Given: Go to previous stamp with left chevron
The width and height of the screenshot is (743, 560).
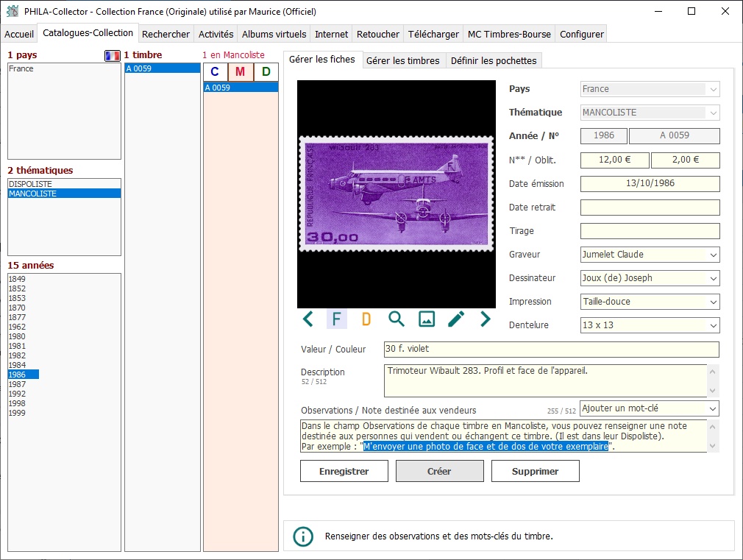Looking at the screenshot, I should pos(308,319).
